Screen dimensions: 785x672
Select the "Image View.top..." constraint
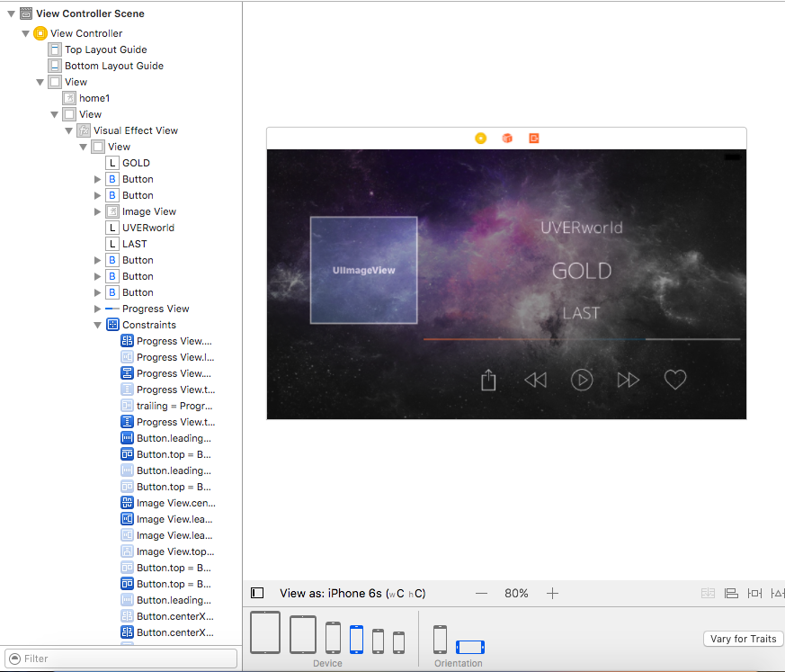coord(175,551)
